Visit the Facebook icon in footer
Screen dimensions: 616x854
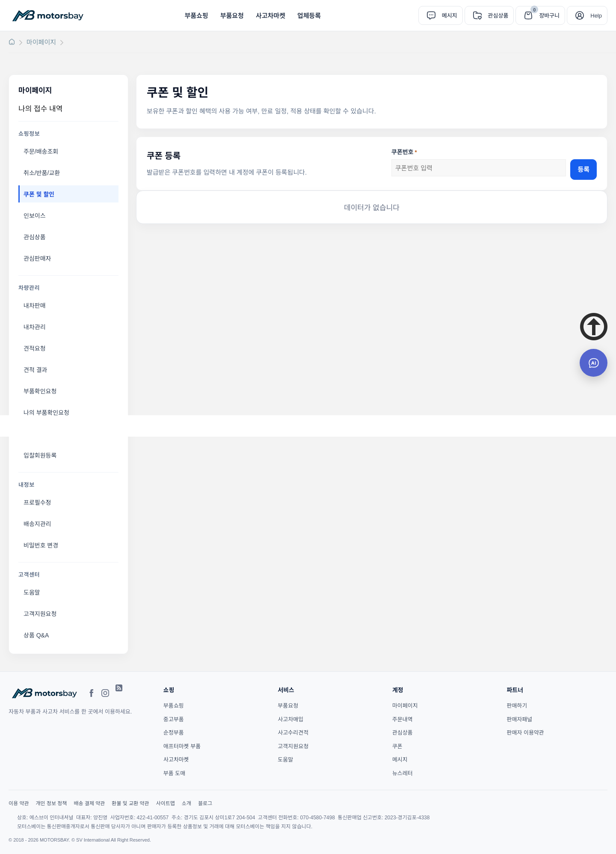[x=91, y=693]
